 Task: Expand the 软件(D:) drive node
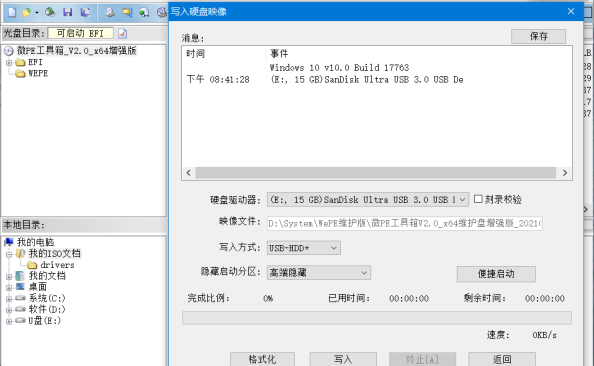pyautogui.click(x=9, y=310)
